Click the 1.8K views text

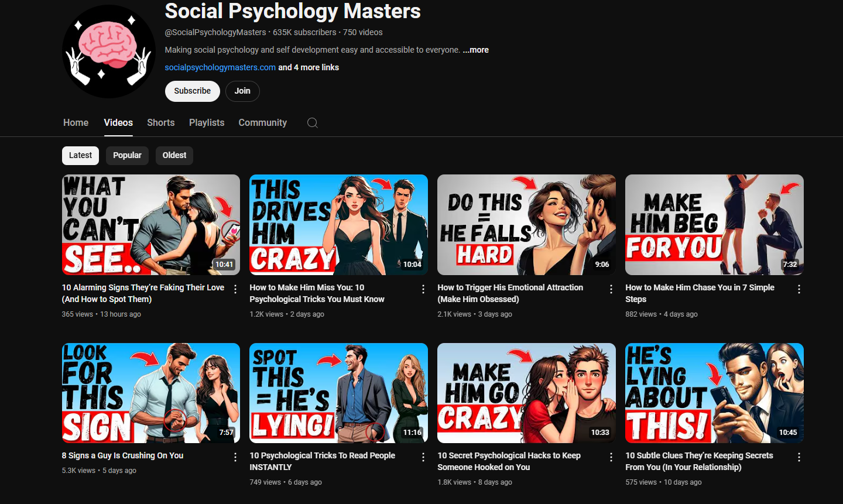(454, 482)
